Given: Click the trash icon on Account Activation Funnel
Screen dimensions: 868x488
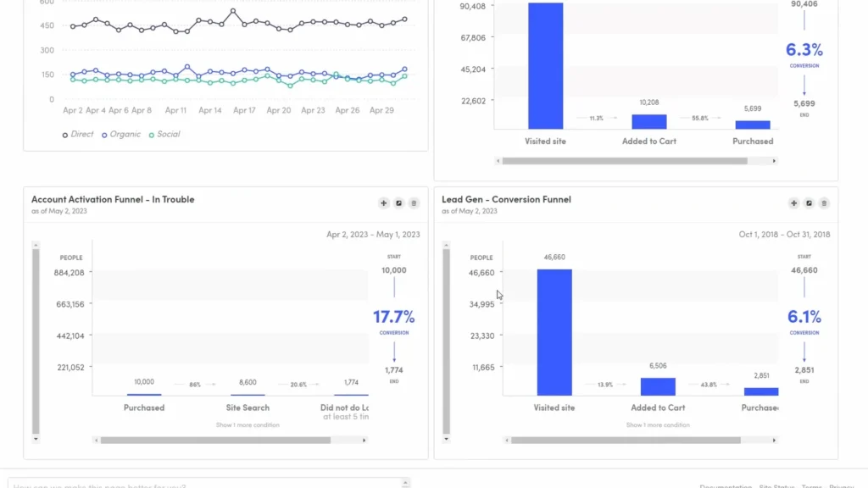Looking at the screenshot, I should pos(414,202).
